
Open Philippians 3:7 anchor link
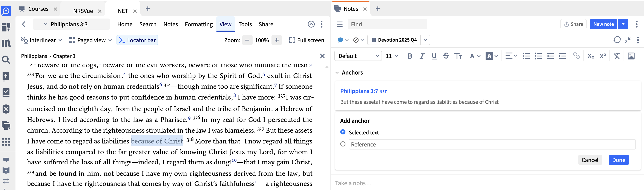359,91
